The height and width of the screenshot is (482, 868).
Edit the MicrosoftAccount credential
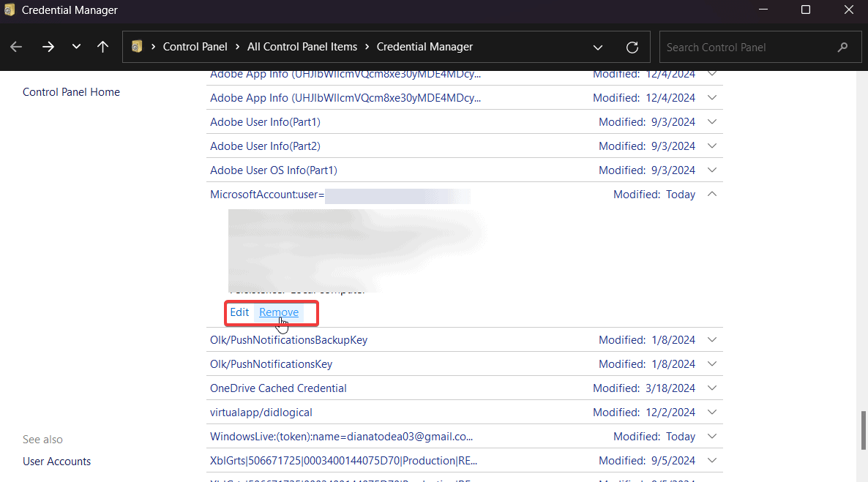coord(239,312)
